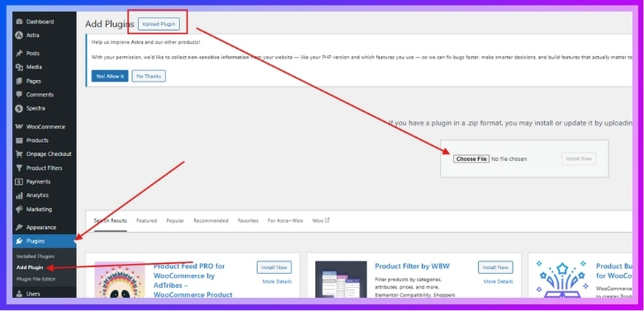Screen dimensions: 644x311
Task: Click the WooCommerce logo icon
Action: tap(19, 127)
